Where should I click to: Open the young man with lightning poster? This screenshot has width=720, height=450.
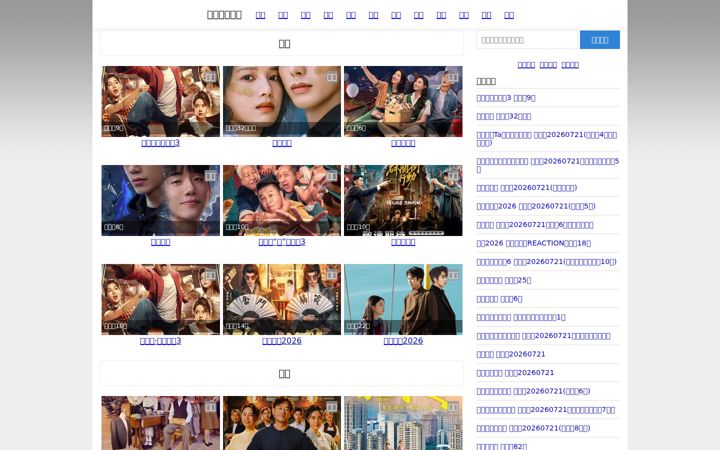point(161,201)
